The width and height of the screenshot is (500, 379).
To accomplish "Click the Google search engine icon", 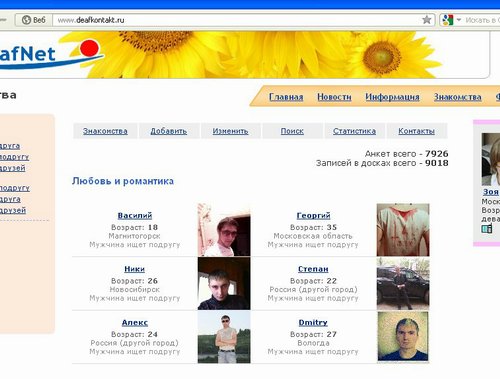I will (x=448, y=20).
